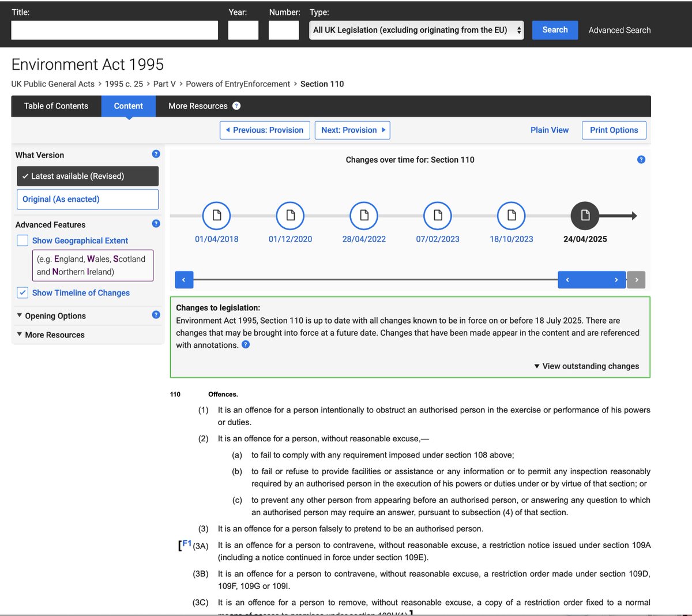
Task: Click right chevron inside timeline slider handle
Action: pyautogui.click(x=616, y=280)
